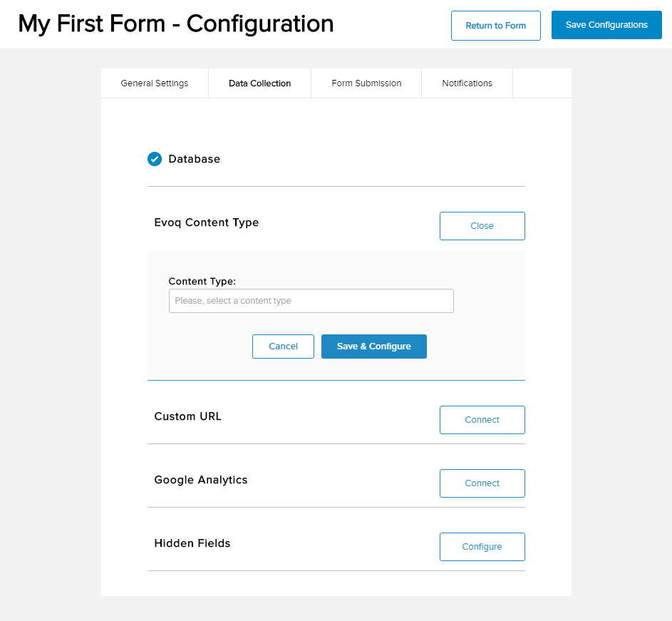Image resolution: width=672 pixels, height=621 pixels.
Task: Select the Data Collection tab
Action: tap(259, 83)
